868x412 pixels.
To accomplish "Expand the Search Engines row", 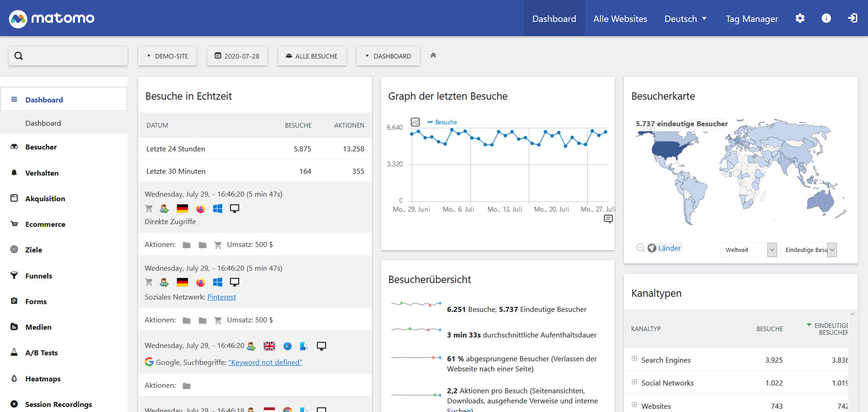I will 634,358.
